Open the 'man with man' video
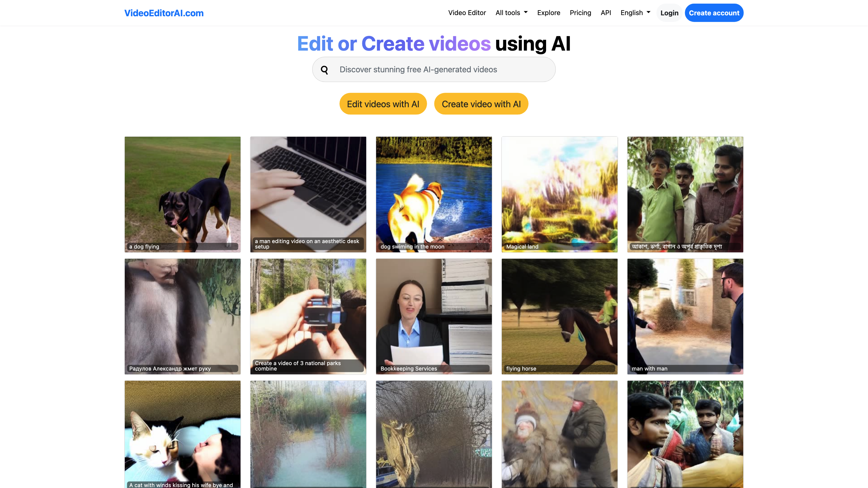 tap(685, 316)
